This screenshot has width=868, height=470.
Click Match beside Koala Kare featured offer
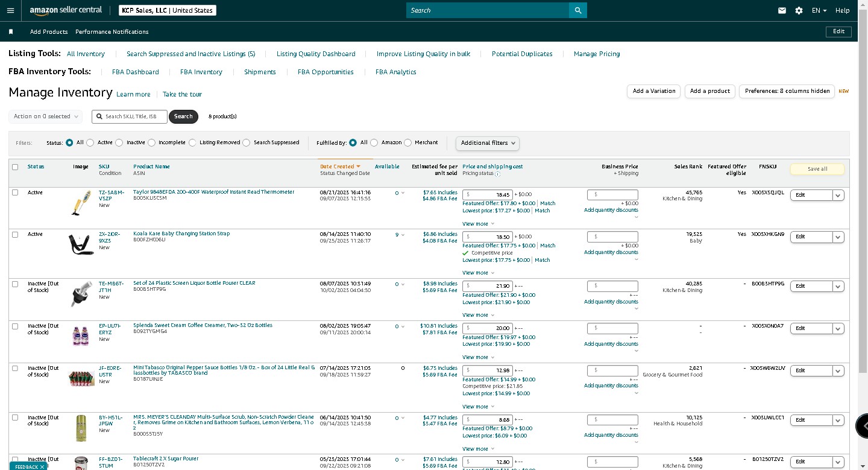pyautogui.click(x=548, y=246)
